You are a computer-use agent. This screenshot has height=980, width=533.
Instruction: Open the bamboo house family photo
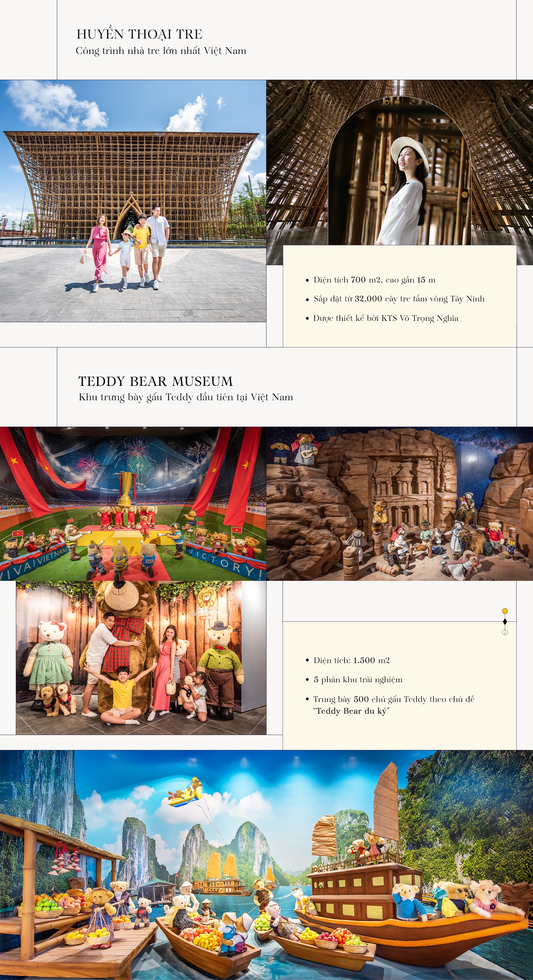coord(133,201)
